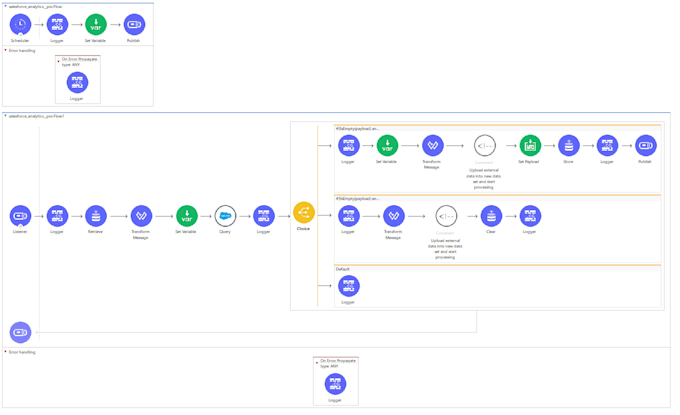Viewport: 680px width, 415px height.
Task: Select Transform Message in middle Choice branch
Action: point(394,216)
